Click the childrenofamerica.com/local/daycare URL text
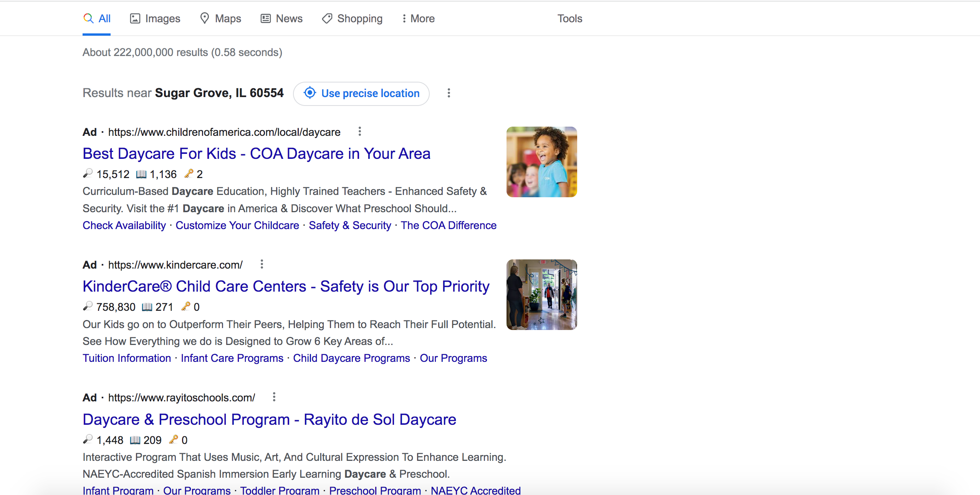 tap(224, 132)
